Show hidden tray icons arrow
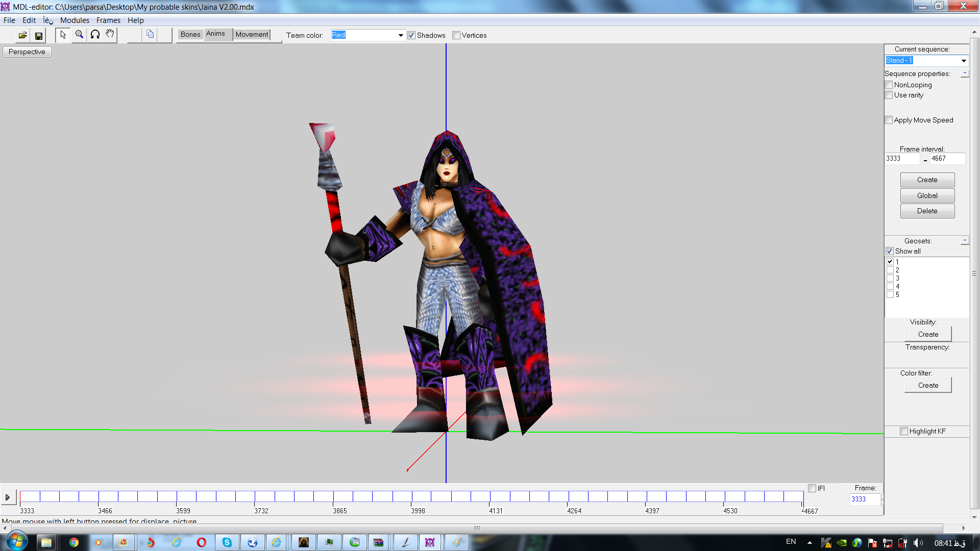 click(x=810, y=543)
